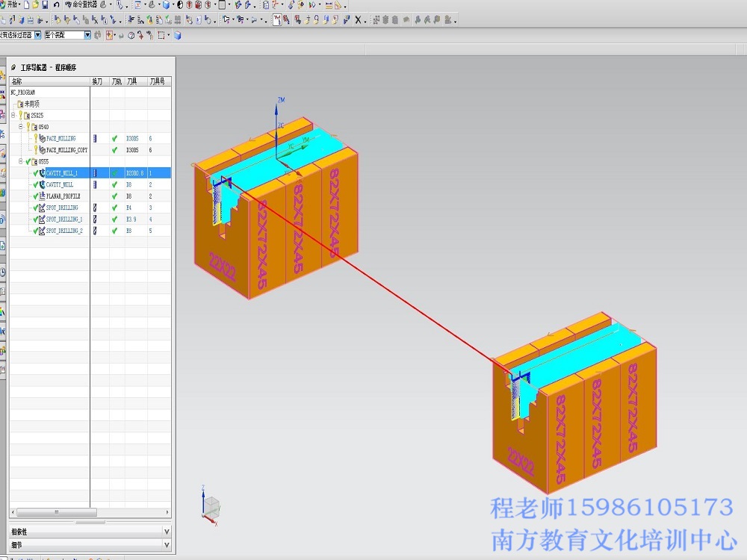Image resolution: width=747 pixels, height=560 pixels.
Task: Select the CAVITY_MILL_1 operation
Action: [x=61, y=173]
